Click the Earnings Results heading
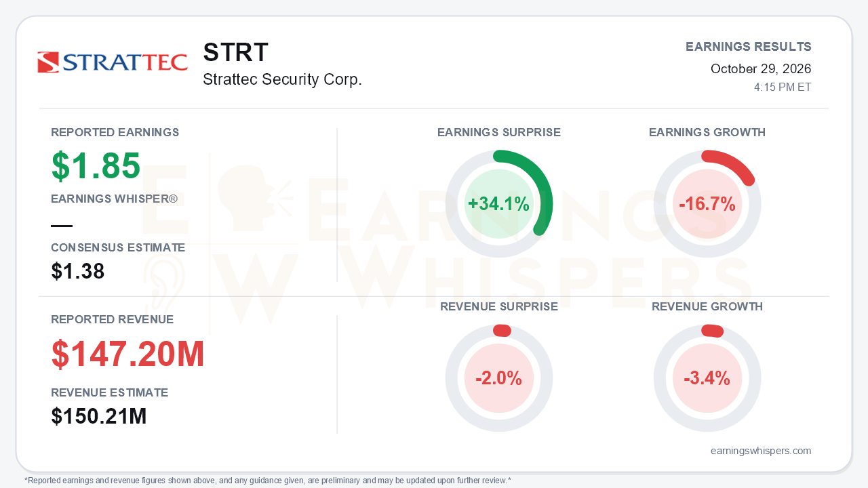This screenshot has width=868, height=488. [749, 47]
